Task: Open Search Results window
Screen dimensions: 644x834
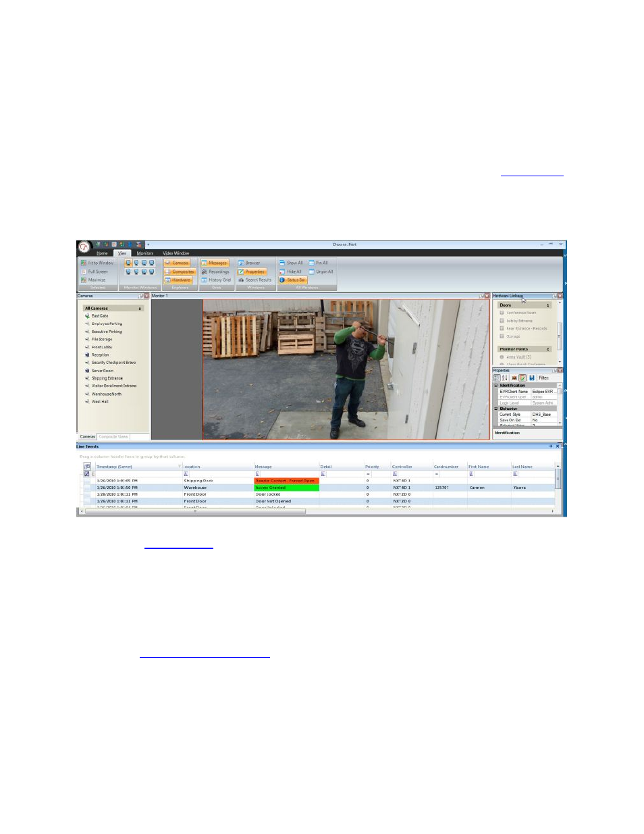Action: 254,280
